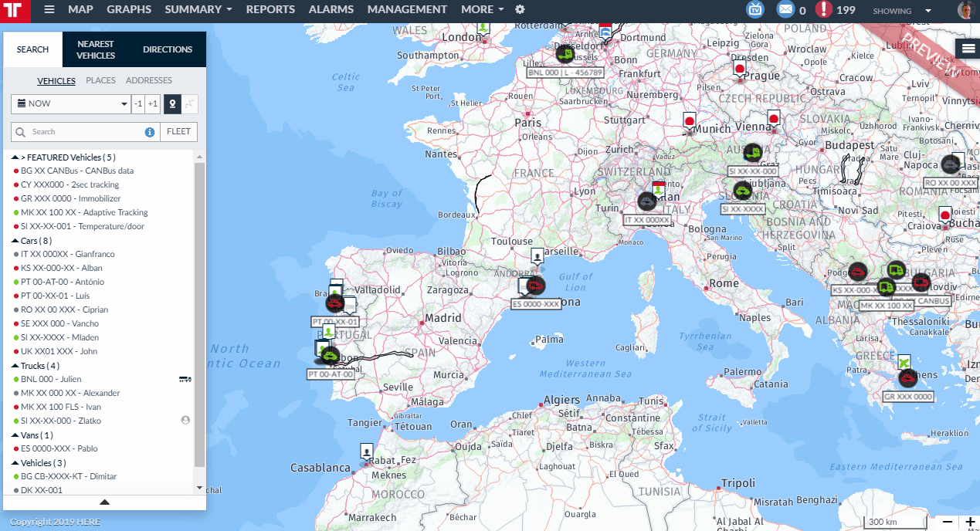Open the map layers panel button
The height and width of the screenshot is (531, 980).
968,49
